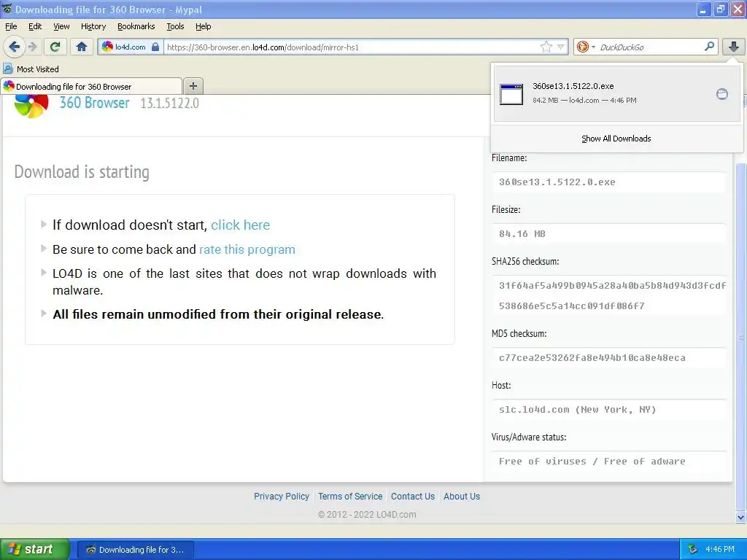This screenshot has width=747, height=560.
Task: Go back with the back arrow button
Action: [15, 47]
